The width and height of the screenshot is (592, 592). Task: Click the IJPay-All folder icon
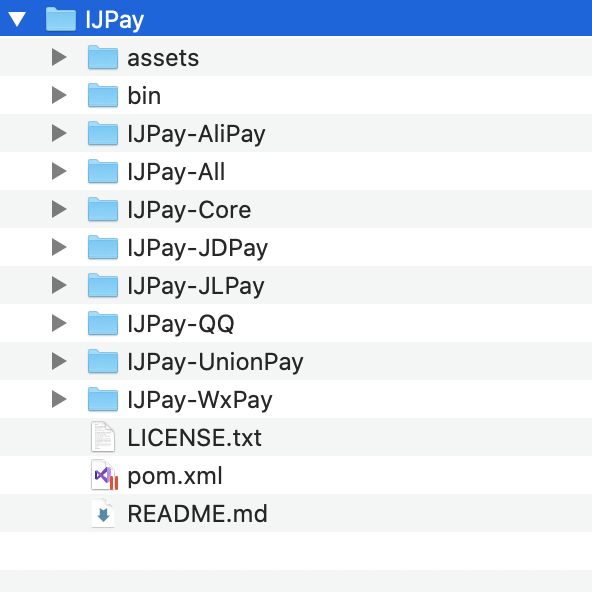pyautogui.click(x=103, y=171)
